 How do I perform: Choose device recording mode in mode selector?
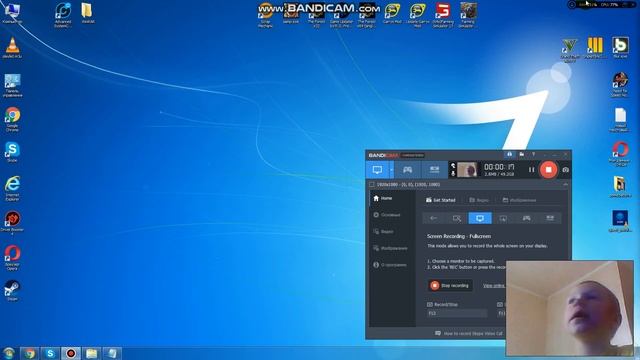(x=550, y=218)
